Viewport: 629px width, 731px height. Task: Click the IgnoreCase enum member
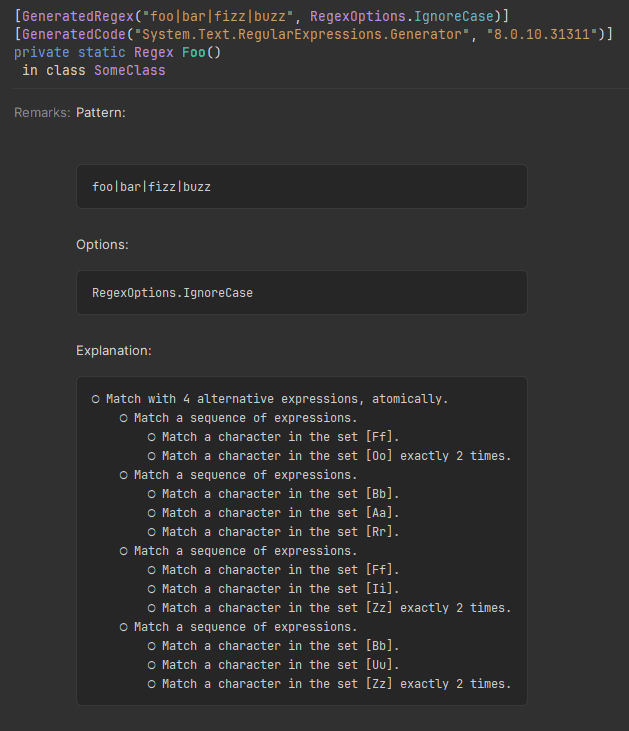(454, 16)
